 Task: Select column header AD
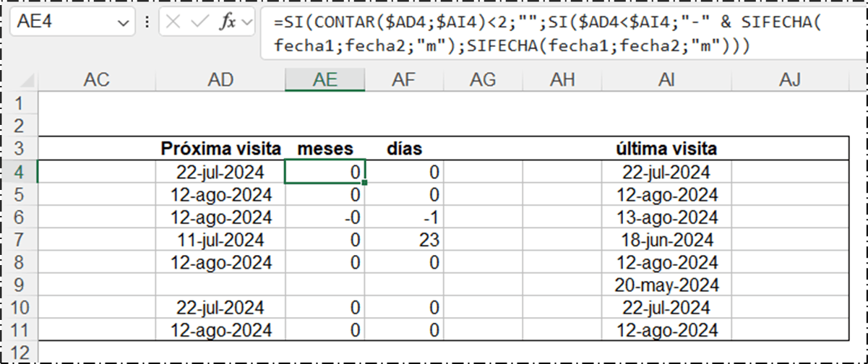pyautogui.click(x=220, y=80)
